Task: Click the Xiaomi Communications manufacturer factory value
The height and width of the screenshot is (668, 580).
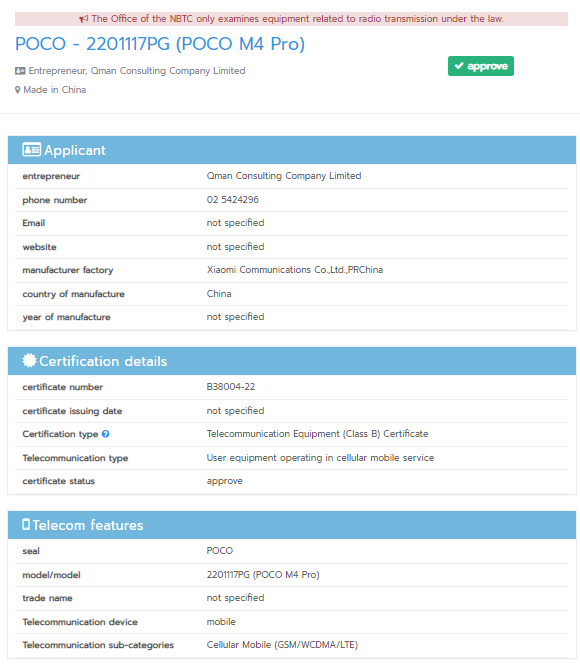Action: click(295, 270)
